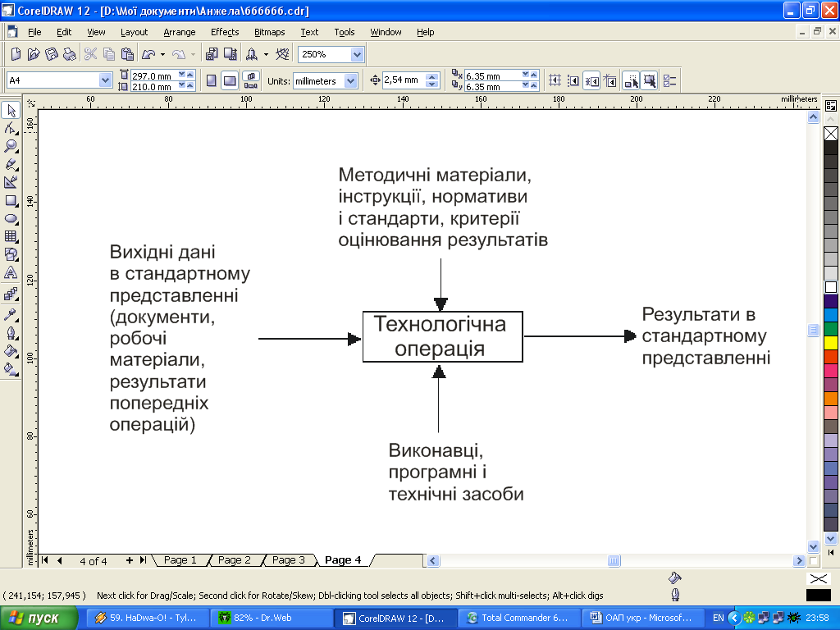Click the Export icon
Image resolution: width=840 pixels, height=630 pixels.
click(x=231, y=54)
